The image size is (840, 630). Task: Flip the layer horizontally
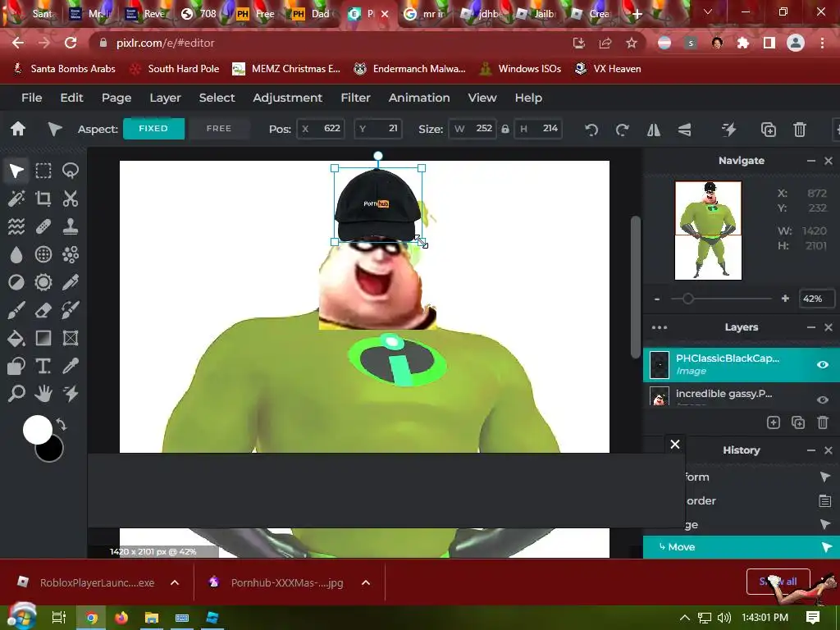(x=654, y=130)
